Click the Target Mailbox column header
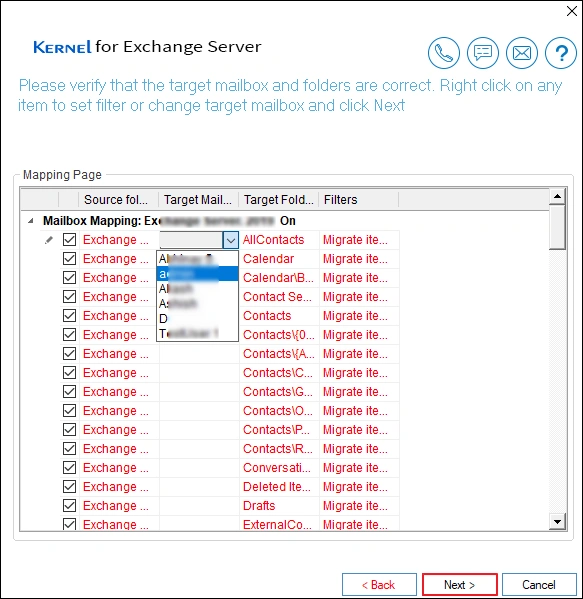The height and width of the screenshot is (599, 583). click(x=198, y=200)
